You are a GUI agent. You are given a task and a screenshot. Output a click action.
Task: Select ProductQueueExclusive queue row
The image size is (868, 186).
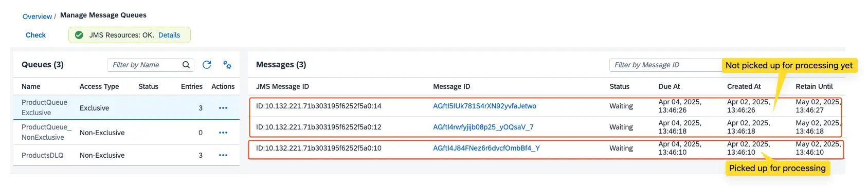pyautogui.click(x=126, y=107)
